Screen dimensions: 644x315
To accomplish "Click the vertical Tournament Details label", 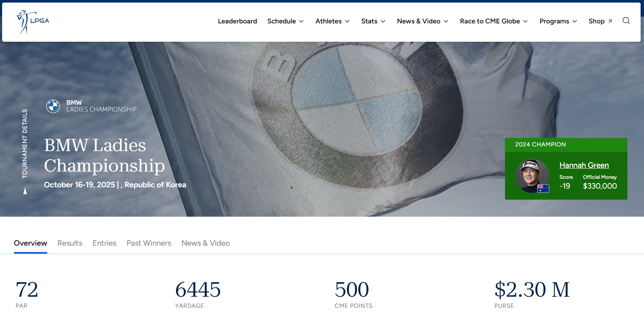I will (x=25, y=143).
